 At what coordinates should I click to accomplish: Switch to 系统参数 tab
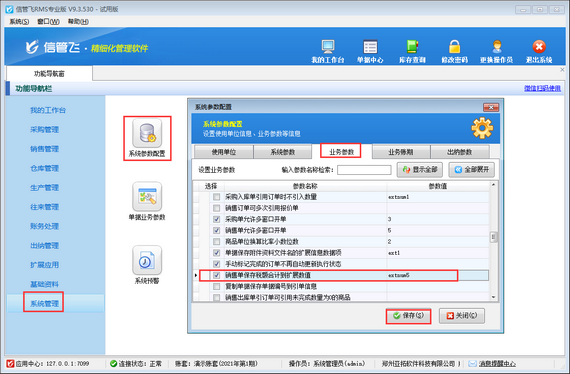tap(282, 152)
